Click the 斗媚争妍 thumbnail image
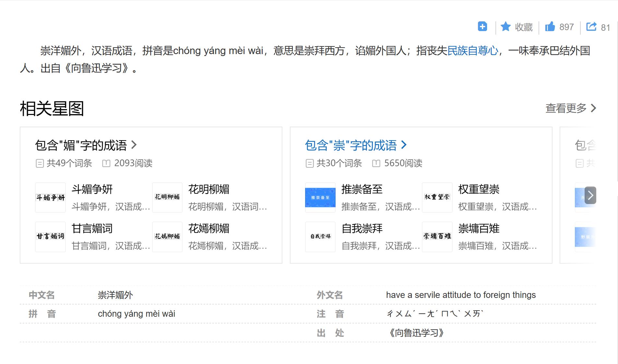618x364 pixels. coord(51,197)
